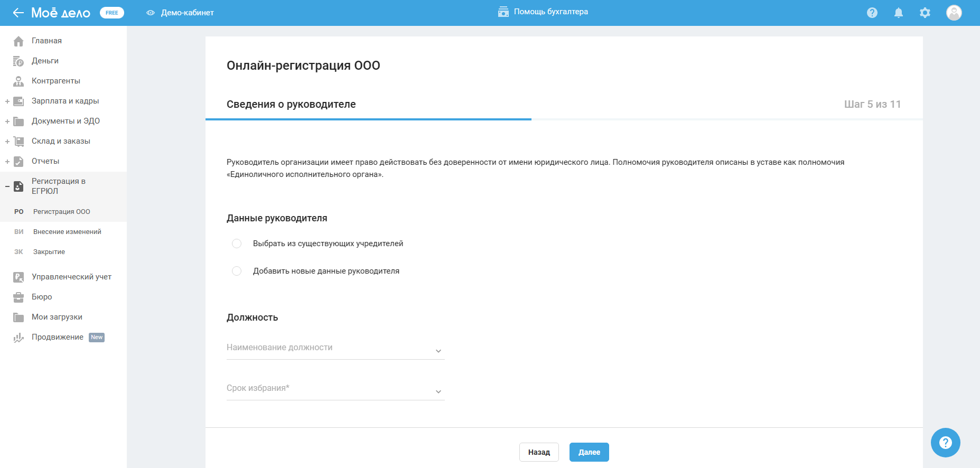Open Внесение изменений submenu item
Image resolution: width=980 pixels, height=468 pixels.
[x=67, y=232]
